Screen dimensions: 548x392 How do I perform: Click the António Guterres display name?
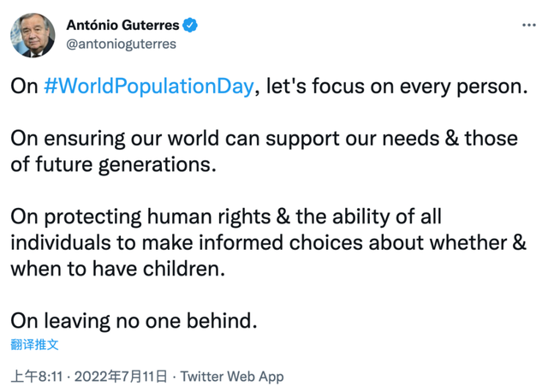(x=122, y=26)
